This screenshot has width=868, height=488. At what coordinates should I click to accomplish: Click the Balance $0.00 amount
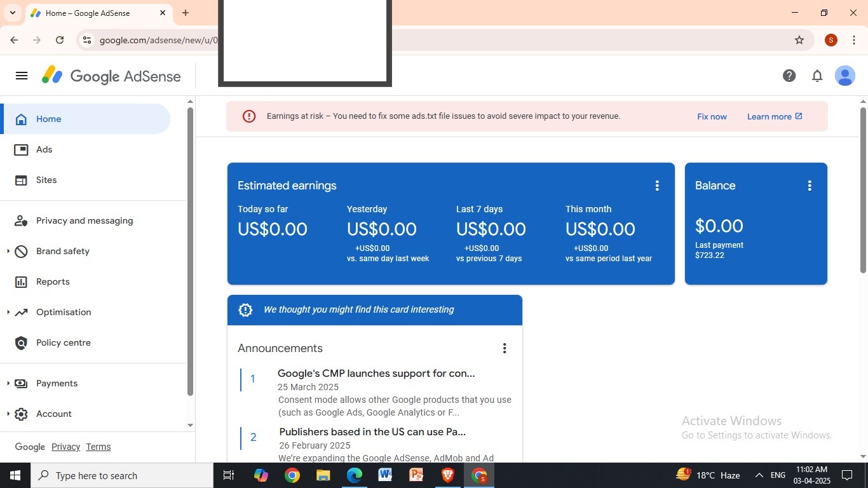point(719,226)
